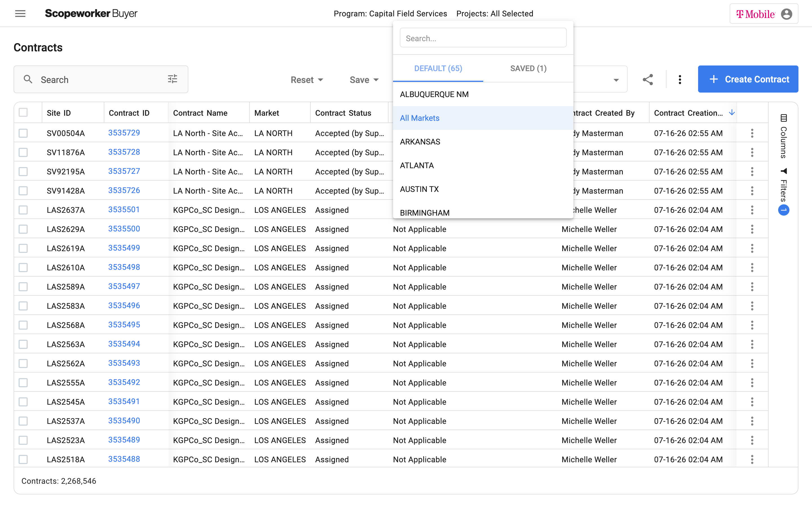Open the Projects: All Selected selector
812x508 pixels.
pyautogui.click(x=495, y=14)
